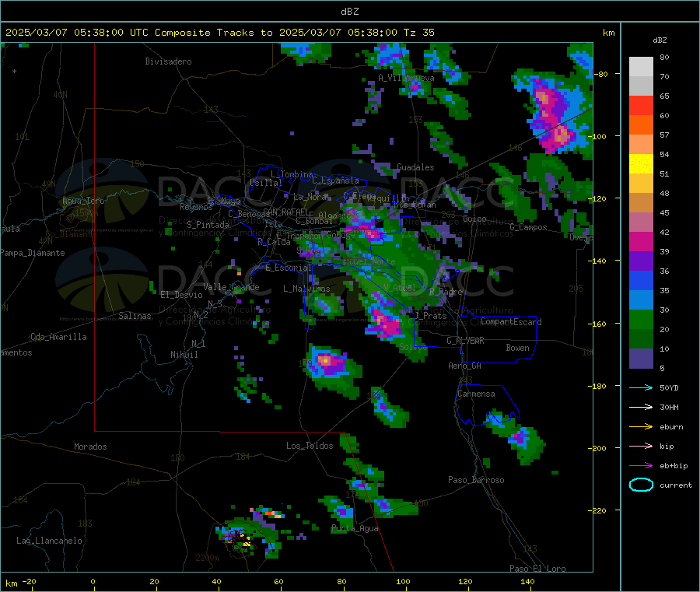
Task: Click the bip pink arrow legend icon
Action: (x=641, y=446)
